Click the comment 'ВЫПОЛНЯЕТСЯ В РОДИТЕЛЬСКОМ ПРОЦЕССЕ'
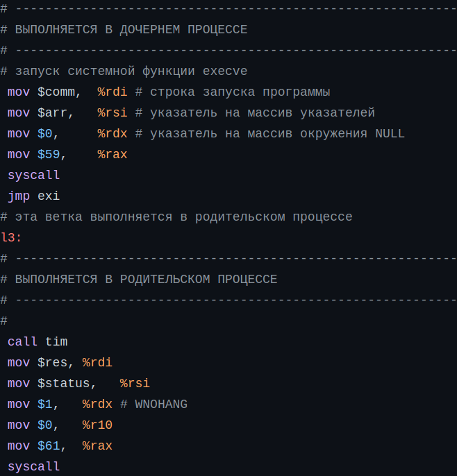Image resolution: width=457 pixels, height=476 pixels. 146,280
